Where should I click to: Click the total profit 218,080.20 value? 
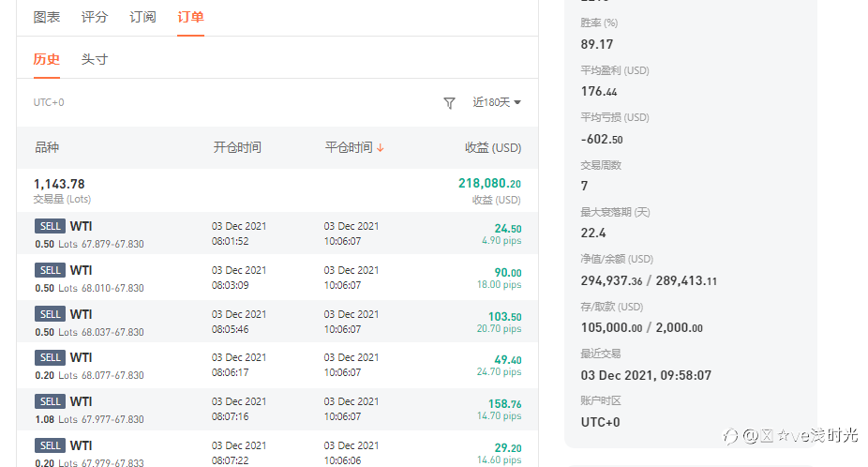[489, 184]
